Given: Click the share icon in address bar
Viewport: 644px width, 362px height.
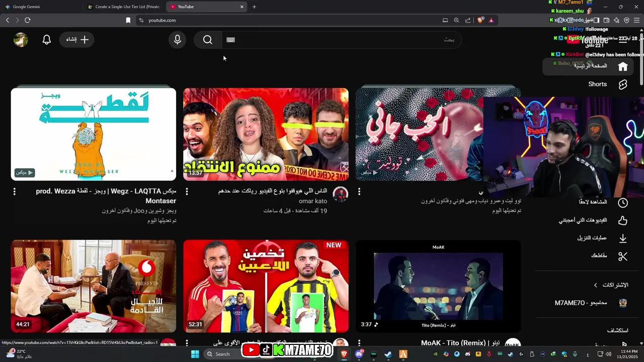Looking at the screenshot, I should pos(468,20).
